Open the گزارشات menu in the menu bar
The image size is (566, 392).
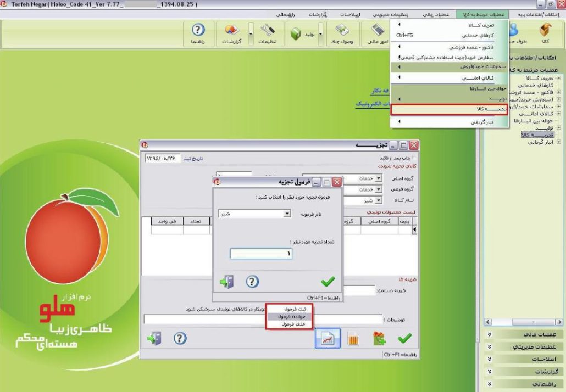pos(317,14)
